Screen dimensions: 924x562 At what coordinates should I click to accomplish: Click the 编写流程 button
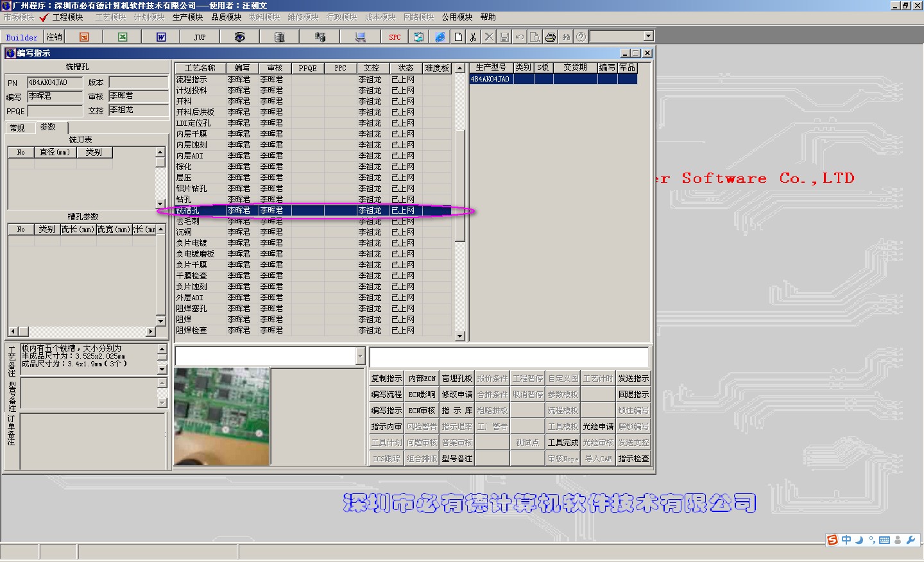coord(386,395)
